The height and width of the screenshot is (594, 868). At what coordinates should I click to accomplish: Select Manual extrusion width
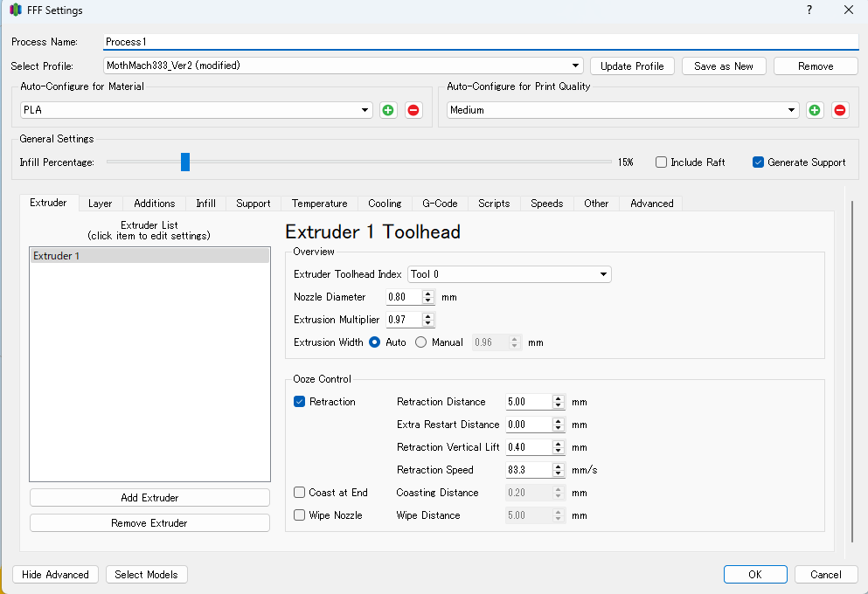point(420,342)
